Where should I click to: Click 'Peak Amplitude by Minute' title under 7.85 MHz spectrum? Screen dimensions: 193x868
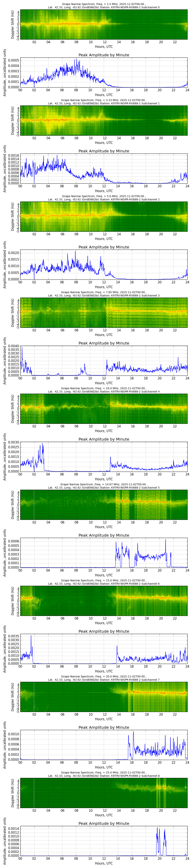coord(104,343)
